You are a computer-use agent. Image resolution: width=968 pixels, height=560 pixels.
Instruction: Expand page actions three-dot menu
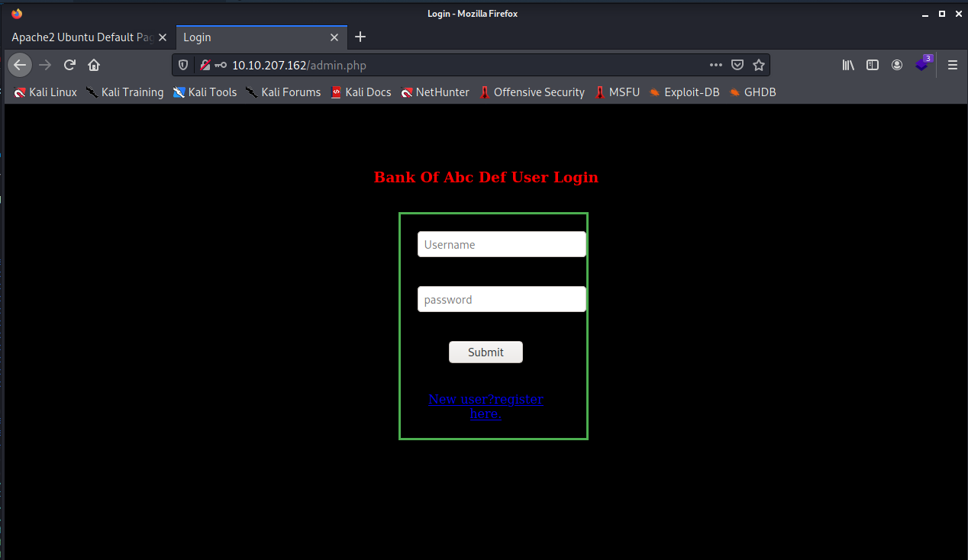(x=715, y=65)
